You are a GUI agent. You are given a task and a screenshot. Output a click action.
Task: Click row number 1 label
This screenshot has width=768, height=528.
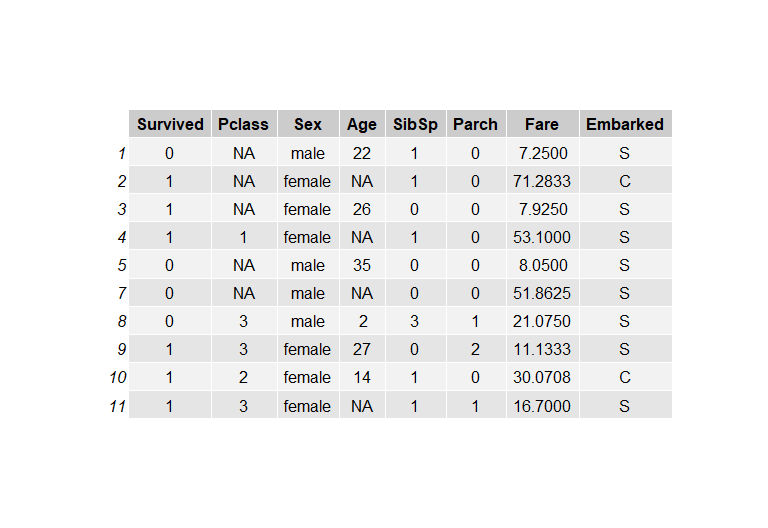click(121, 153)
